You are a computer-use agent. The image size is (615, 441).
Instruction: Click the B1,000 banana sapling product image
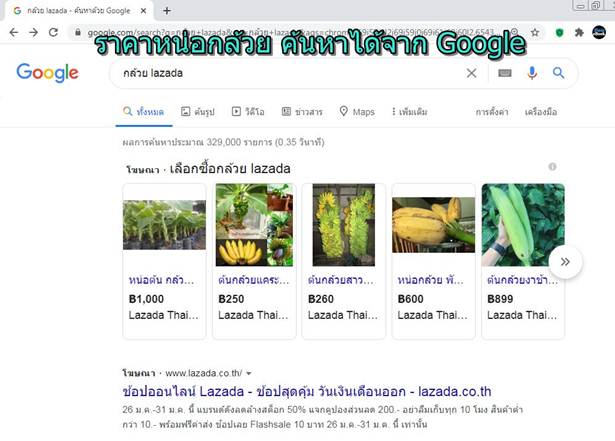point(164,225)
